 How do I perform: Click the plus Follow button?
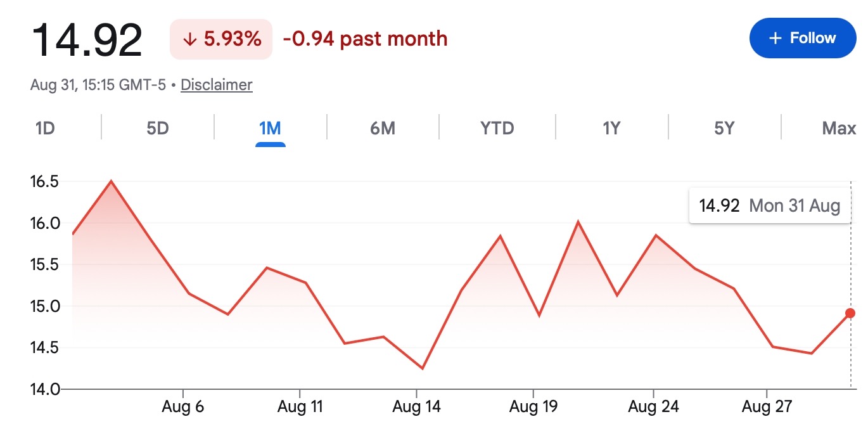[x=802, y=38]
